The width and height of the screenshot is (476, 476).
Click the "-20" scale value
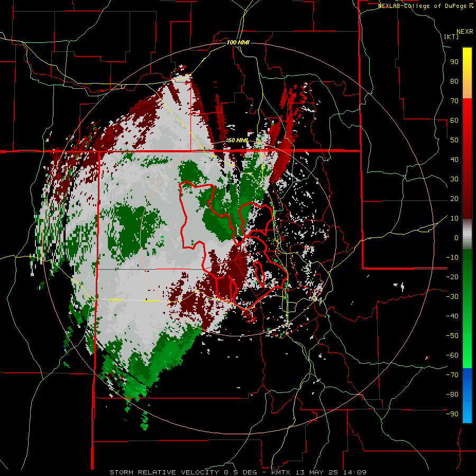coord(452,277)
